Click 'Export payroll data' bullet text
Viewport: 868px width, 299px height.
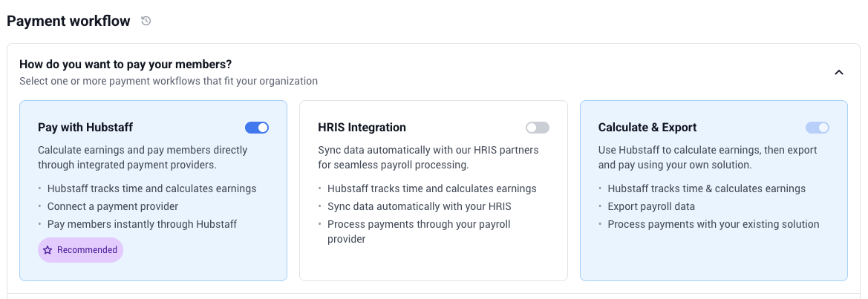point(651,206)
